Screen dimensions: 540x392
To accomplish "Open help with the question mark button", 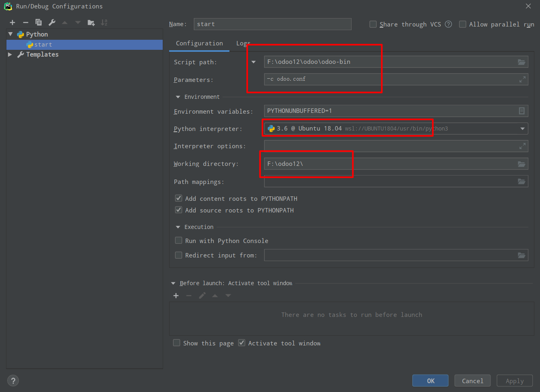I will click(13, 381).
